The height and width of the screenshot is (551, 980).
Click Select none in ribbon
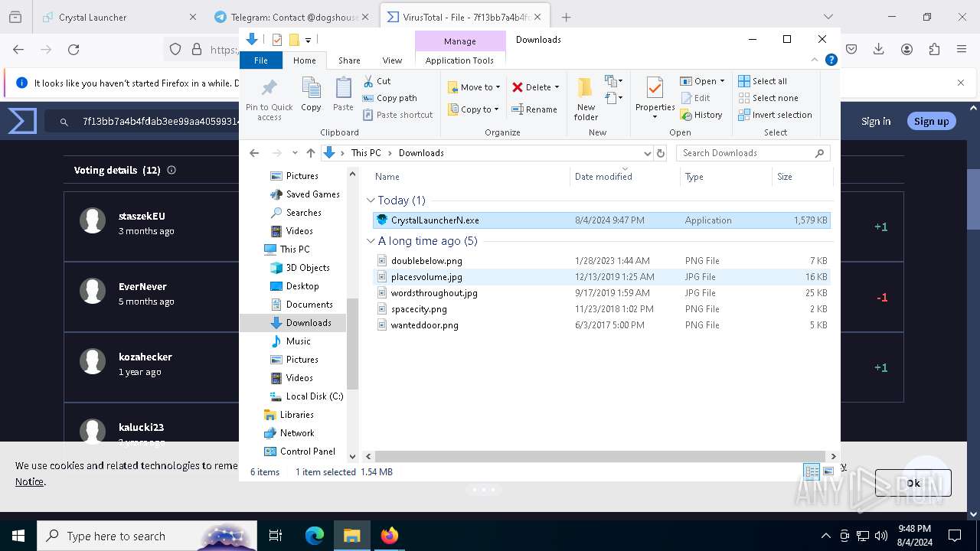coord(768,98)
